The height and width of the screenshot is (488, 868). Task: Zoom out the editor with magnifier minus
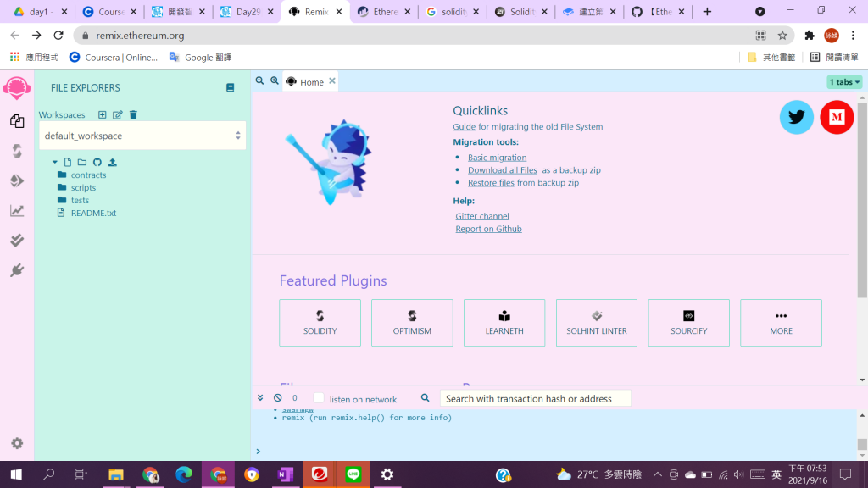[259, 80]
